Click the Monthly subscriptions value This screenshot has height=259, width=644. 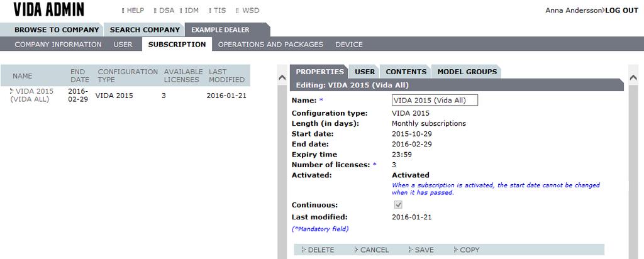429,124
